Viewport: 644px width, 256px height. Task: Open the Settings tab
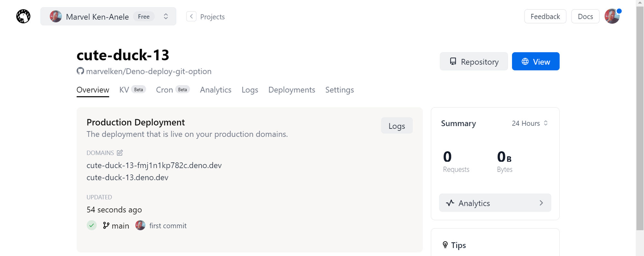coord(339,90)
